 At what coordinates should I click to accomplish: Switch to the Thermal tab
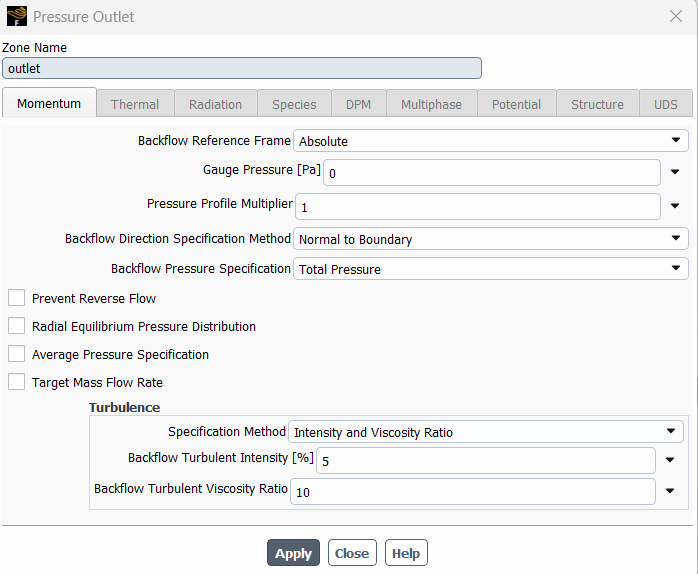click(135, 104)
